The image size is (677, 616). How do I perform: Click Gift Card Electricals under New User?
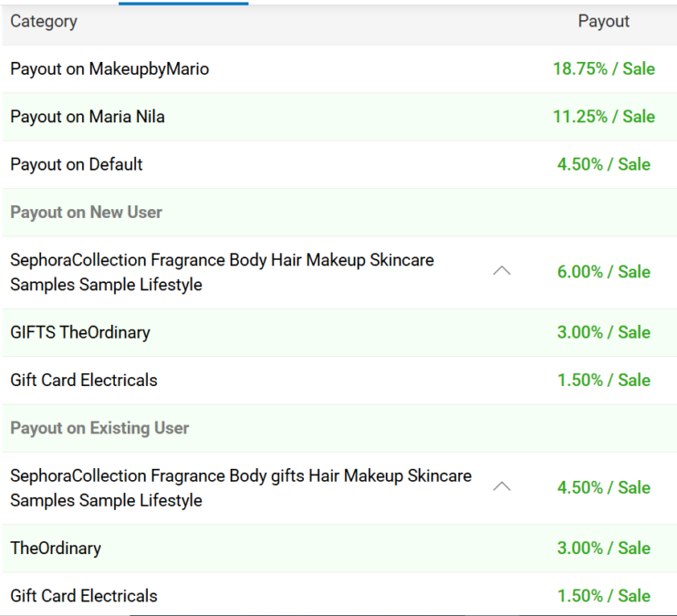click(84, 380)
